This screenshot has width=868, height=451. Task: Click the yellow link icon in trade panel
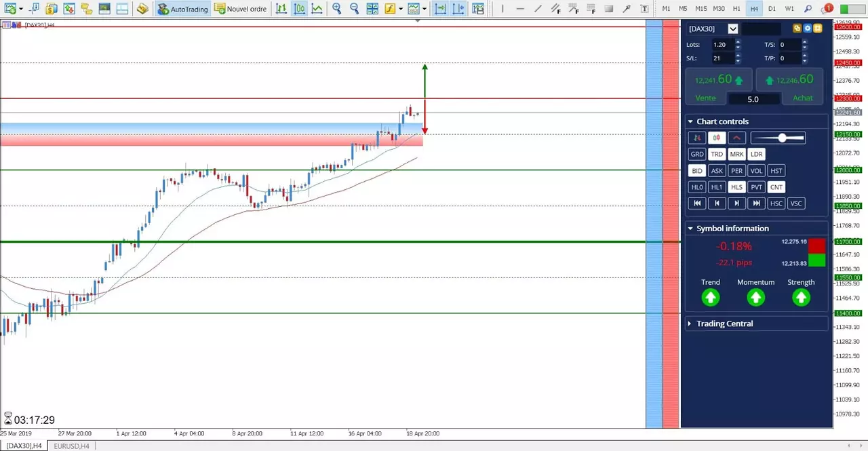click(797, 28)
